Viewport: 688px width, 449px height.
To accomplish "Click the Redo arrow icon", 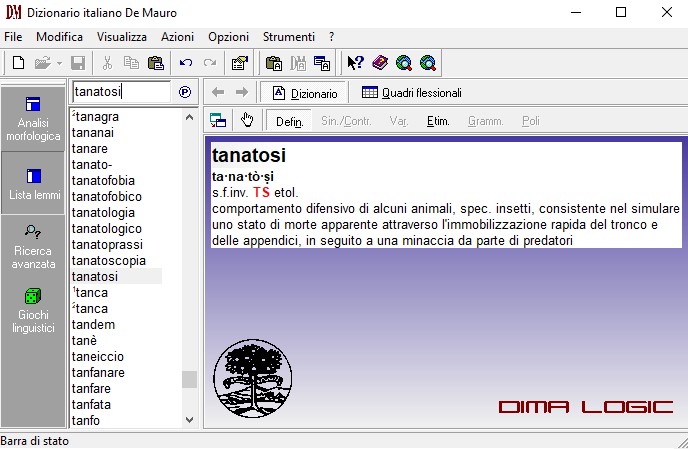I will (210, 63).
